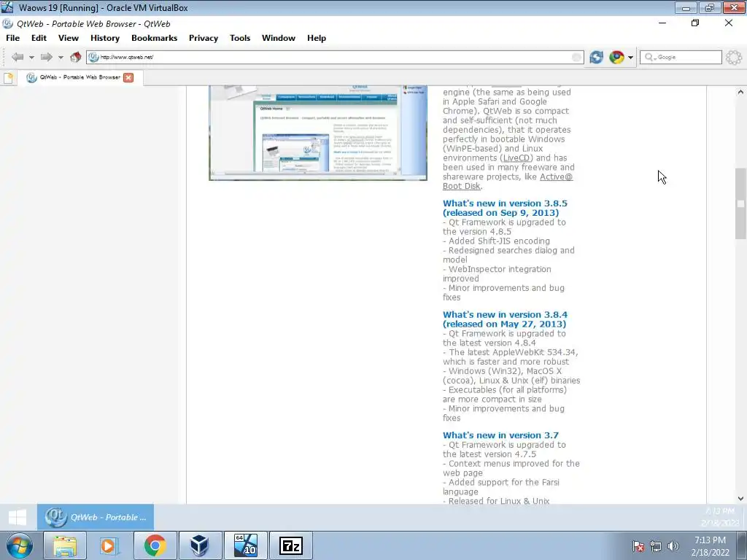Screen dimensions: 747x560
Task: Open the Privacy menu
Action: coord(204,38)
